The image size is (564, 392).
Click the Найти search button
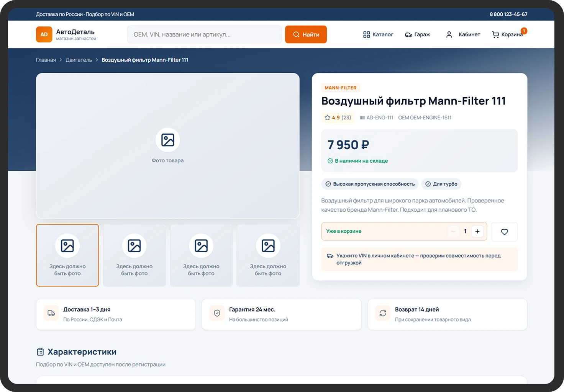click(x=306, y=34)
